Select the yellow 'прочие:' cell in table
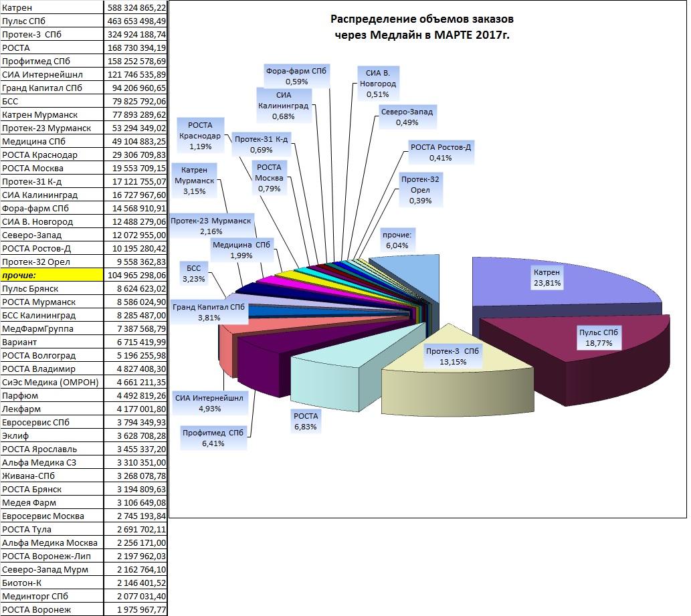Viewport: 691px width, 616px height. [x=52, y=276]
